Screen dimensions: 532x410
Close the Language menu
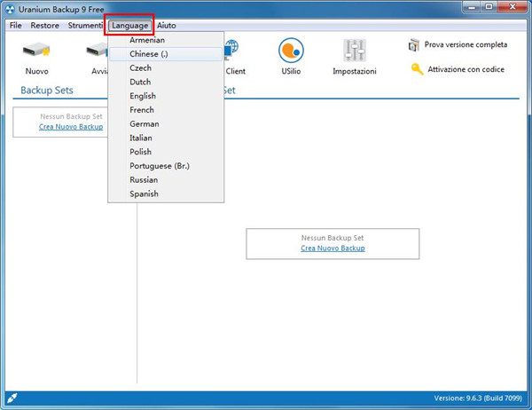pos(130,26)
